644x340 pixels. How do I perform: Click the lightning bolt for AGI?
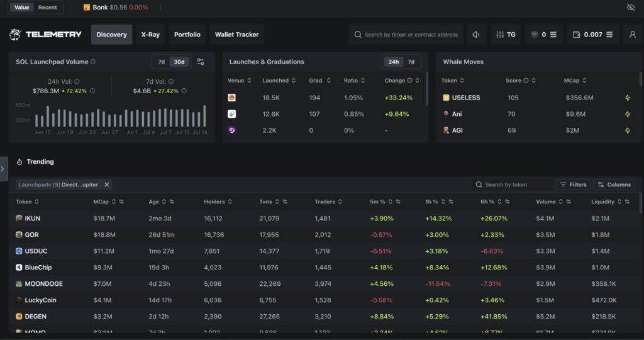(x=628, y=130)
